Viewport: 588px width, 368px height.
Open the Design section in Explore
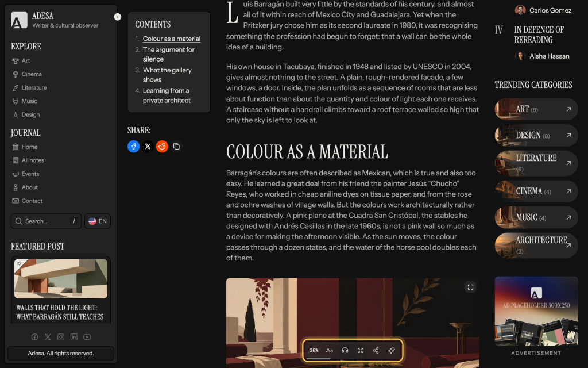pyautogui.click(x=26, y=114)
